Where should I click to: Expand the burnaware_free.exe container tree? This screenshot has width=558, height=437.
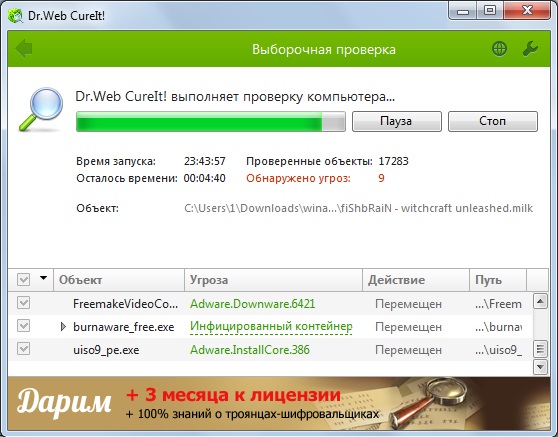(63, 326)
